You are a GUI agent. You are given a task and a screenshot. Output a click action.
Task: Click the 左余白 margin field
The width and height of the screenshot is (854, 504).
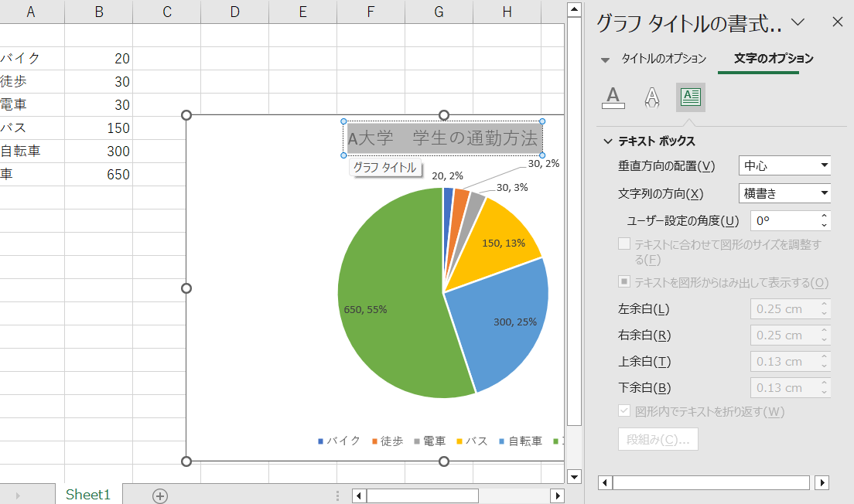(x=784, y=309)
